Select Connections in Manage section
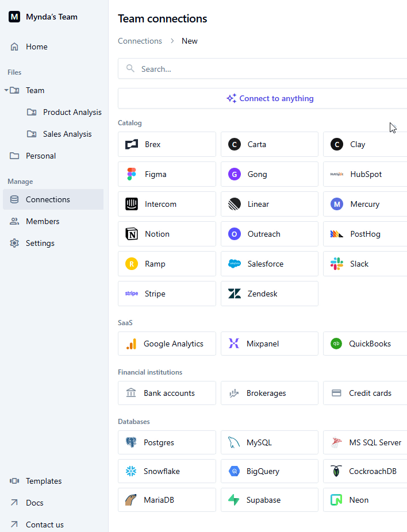This screenshot has width=407, height=532. point(53,199)
